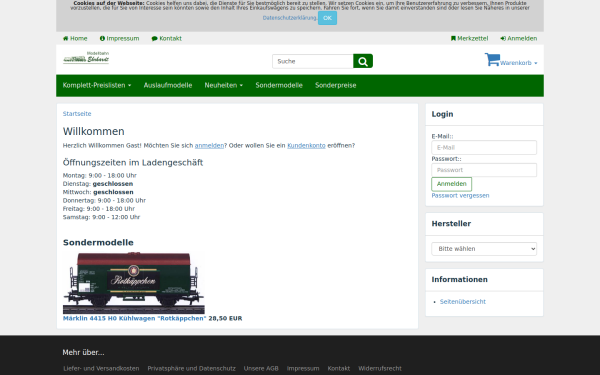Image resolution: width=600 pixels, height=375 pixels.
Task: Click the Sondermodelle section heading
Action: [x=98, y=243]
